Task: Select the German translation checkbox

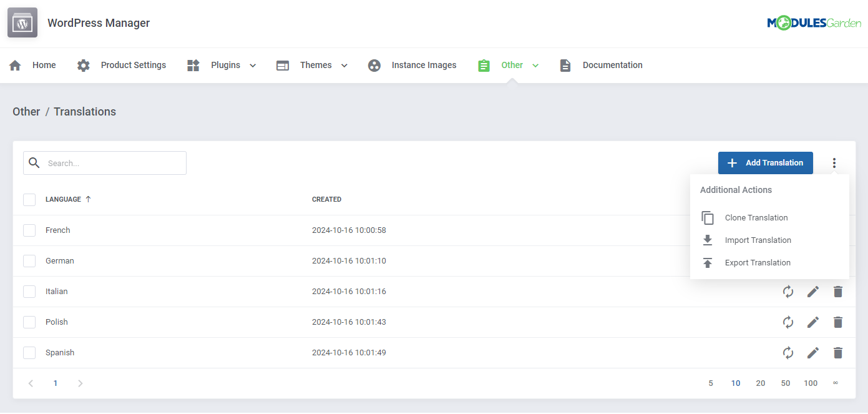Action: coord(29,260)
